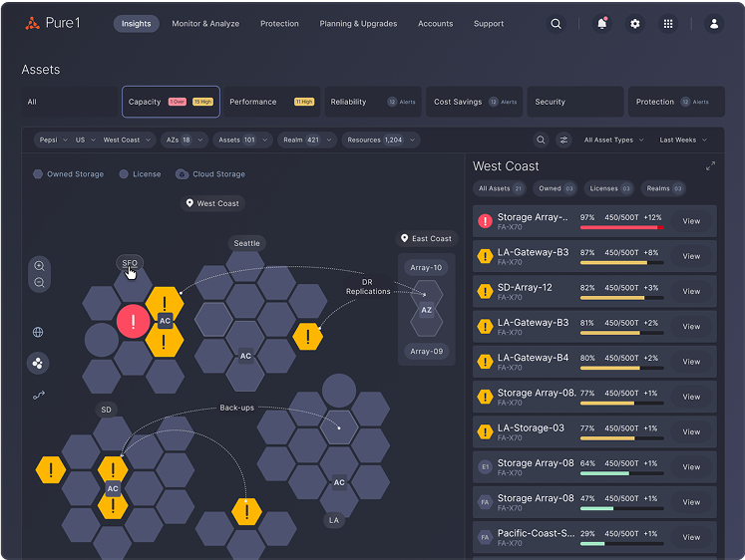Zoom in on the map
The width and height of the screenshot is (745, 560).
coord(39,266)
